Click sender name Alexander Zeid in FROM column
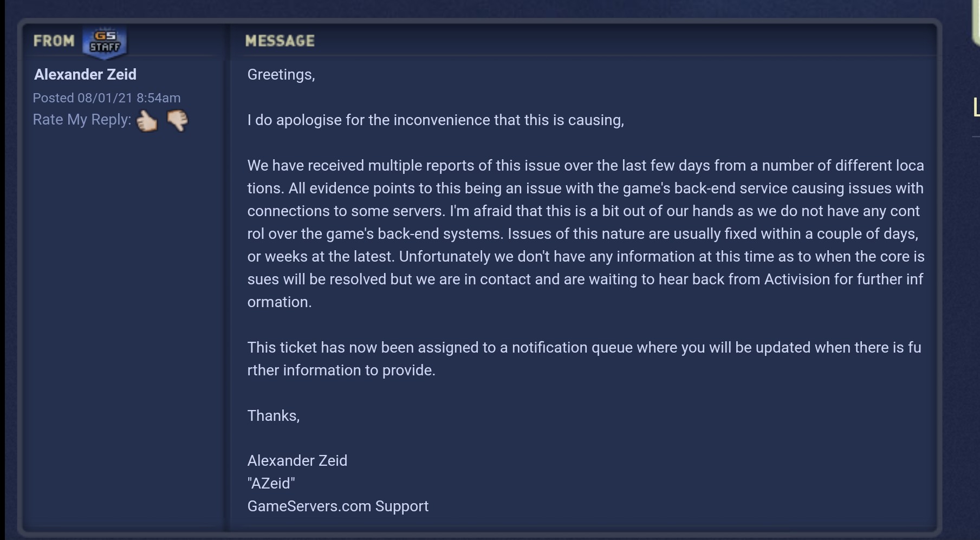This screenshot has height=540, width=980. click(x=85, y=75)
